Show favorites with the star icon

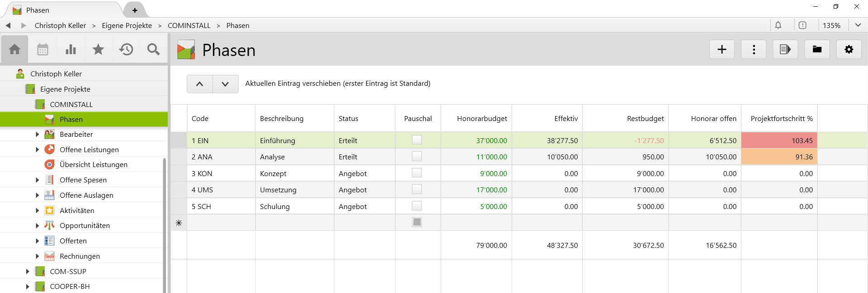point(98,50)
